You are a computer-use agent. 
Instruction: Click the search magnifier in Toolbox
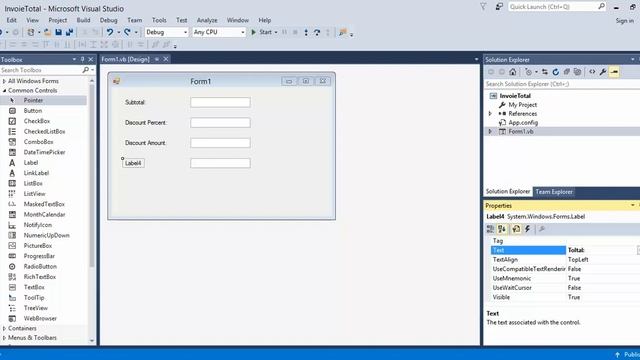(x=85, y=70)
